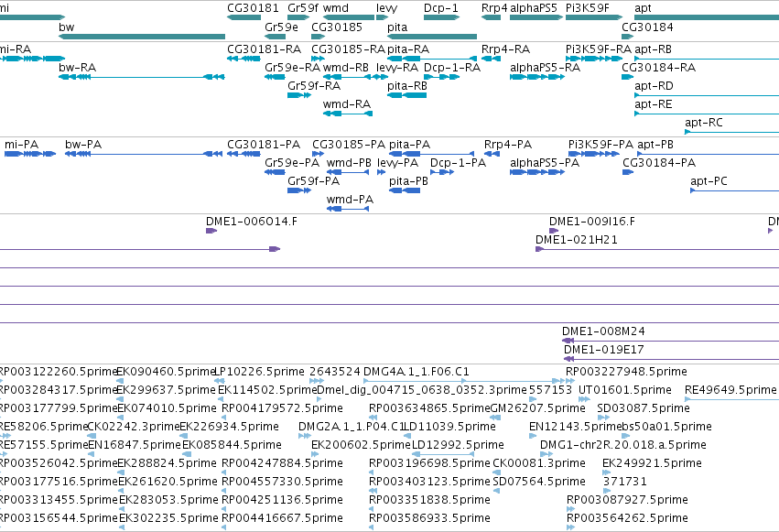Click the UT01601.5prime EST
The height and width of the screenshot is (532, 779).
coord(584,399)
